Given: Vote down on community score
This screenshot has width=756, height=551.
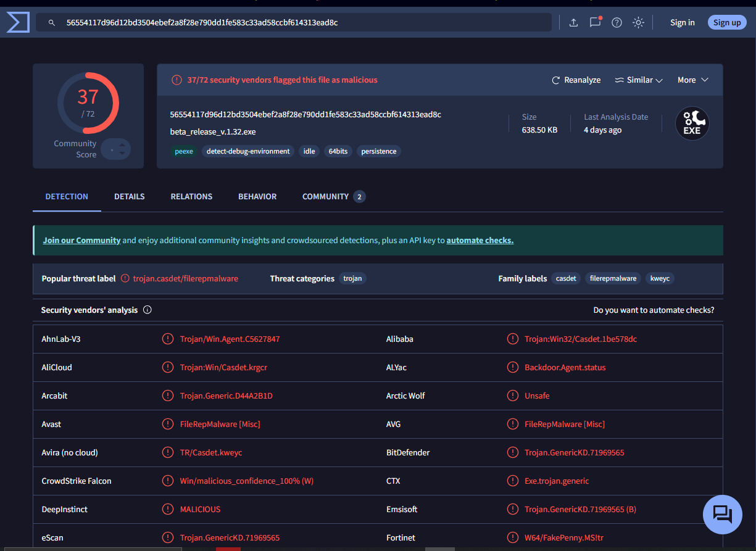Looking at the screenshot, I should click(x=122, y=153).
